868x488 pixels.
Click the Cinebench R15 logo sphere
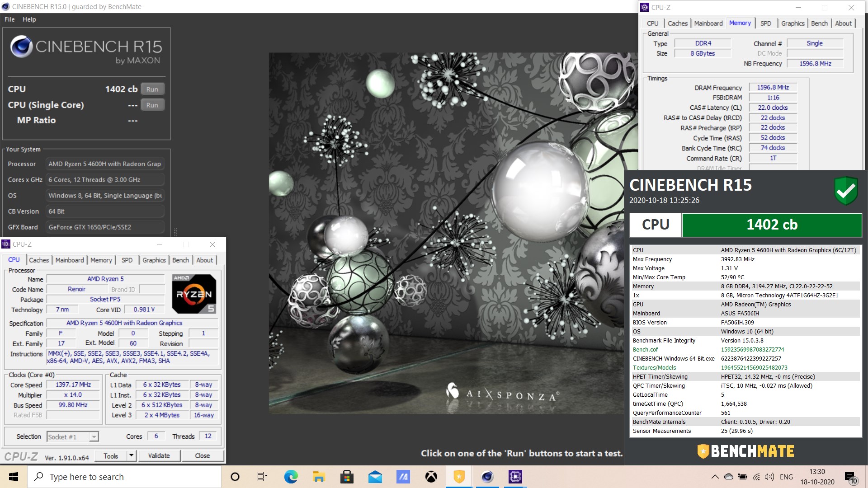(x=21, y=47)
